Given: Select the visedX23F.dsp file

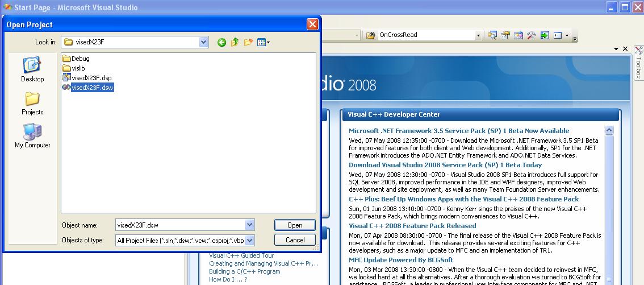Looking at the screenshot, I should (x=87, y=77).
